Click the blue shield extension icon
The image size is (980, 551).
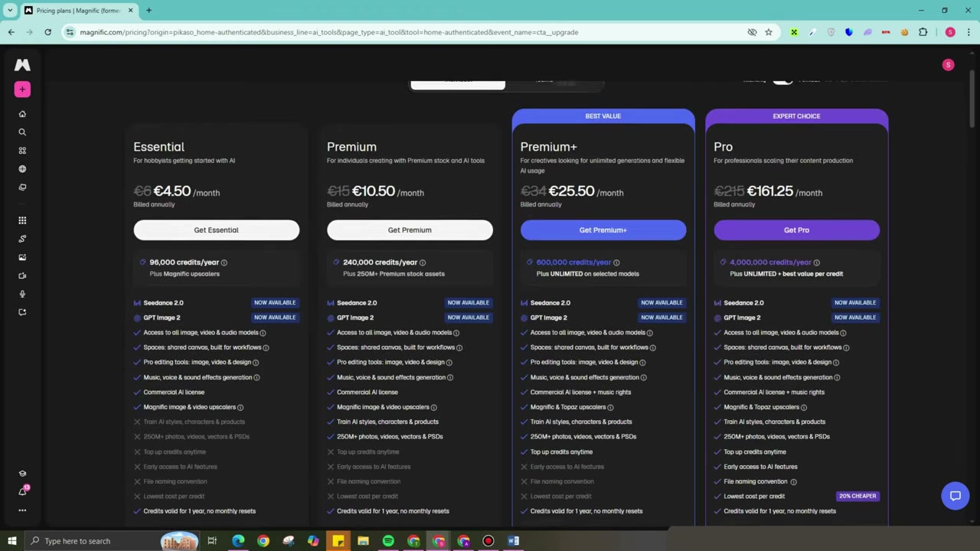pyautogui.click(x=849, y=32)
